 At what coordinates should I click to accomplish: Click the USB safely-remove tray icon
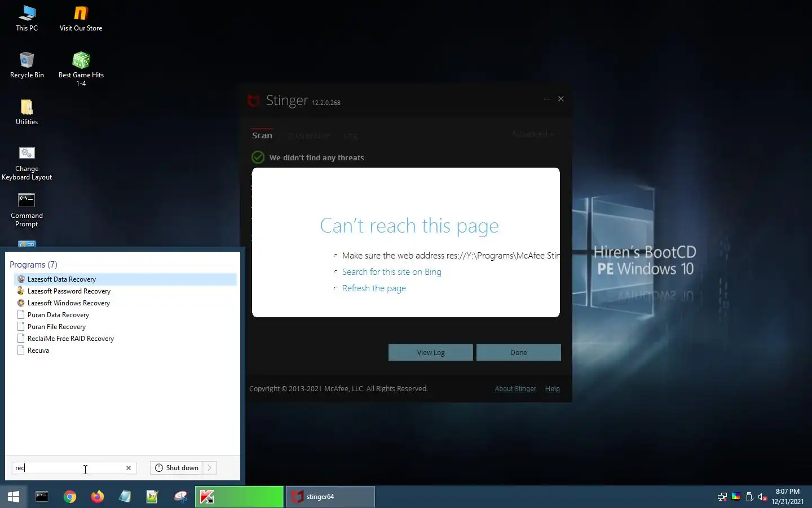point(749,497)
